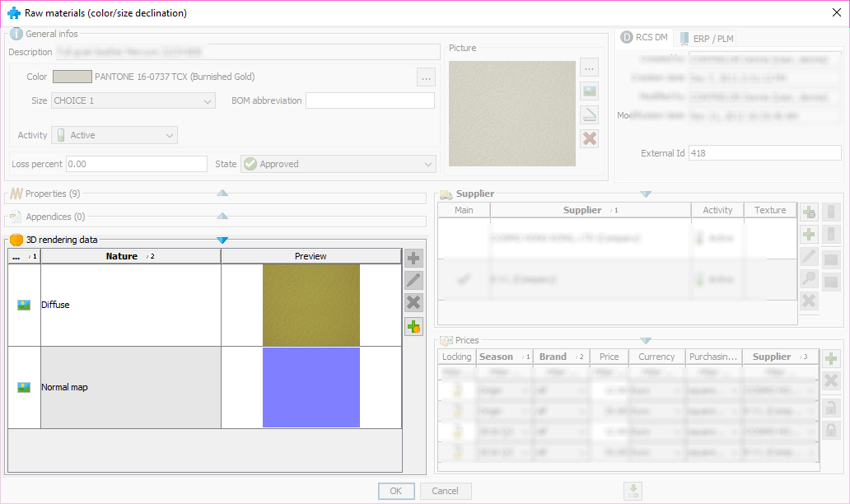
Task: Click the Cancel button
Action: [445, 491]
